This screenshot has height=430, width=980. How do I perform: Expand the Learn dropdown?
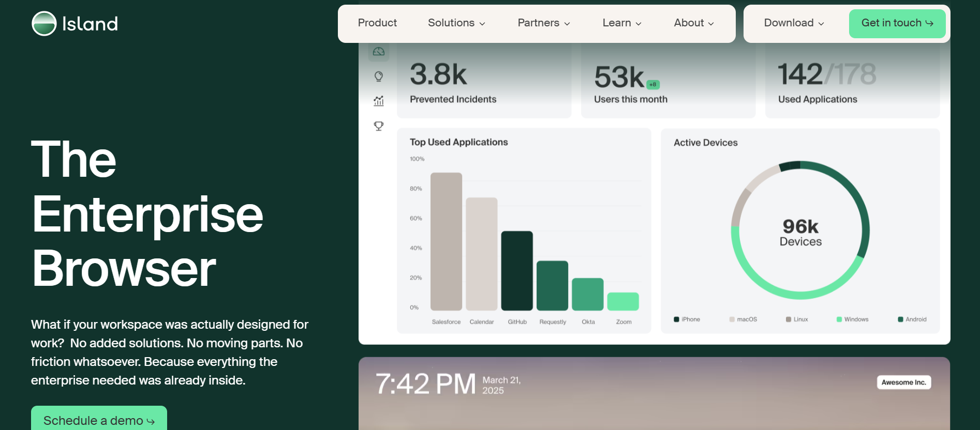(x=622, y=23)
